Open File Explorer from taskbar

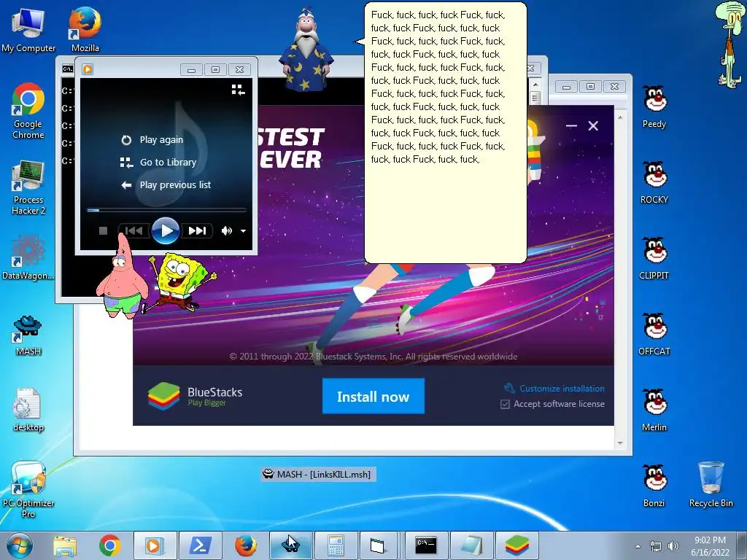coord(65,545)
